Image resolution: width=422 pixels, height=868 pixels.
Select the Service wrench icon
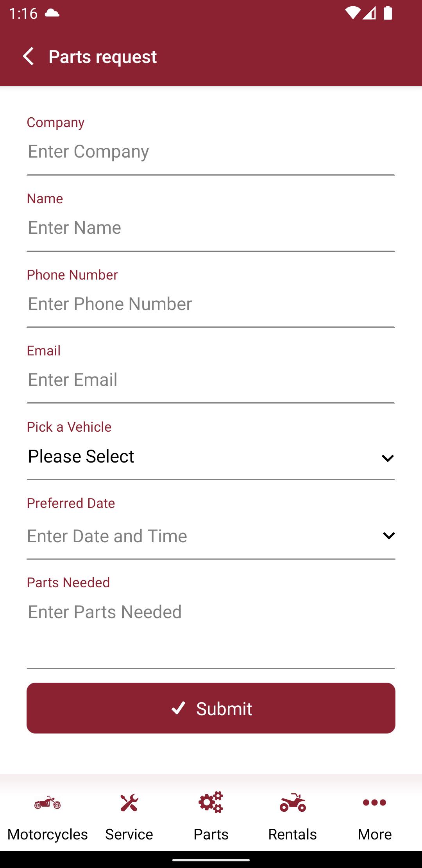click(129, 803)
